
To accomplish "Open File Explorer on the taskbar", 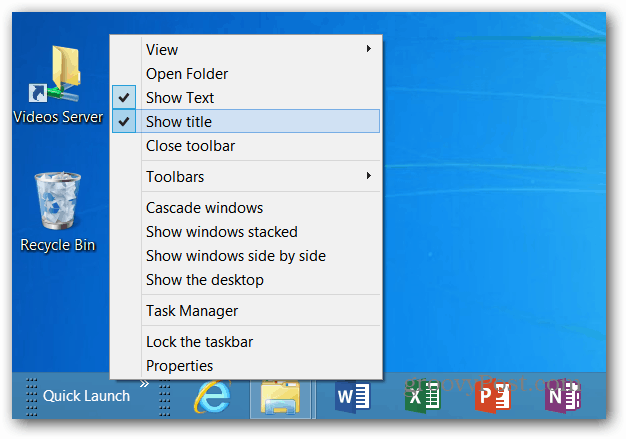I will coord(280,397).
